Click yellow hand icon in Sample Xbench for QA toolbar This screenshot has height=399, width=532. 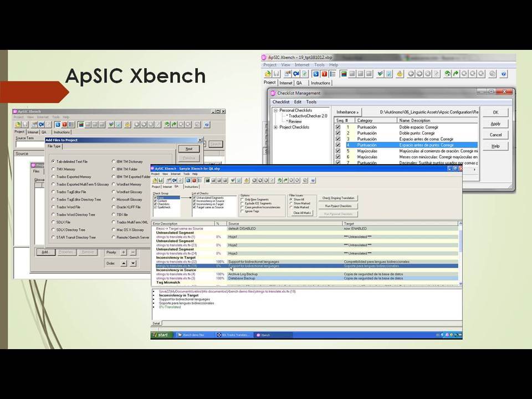click(247, 181)
